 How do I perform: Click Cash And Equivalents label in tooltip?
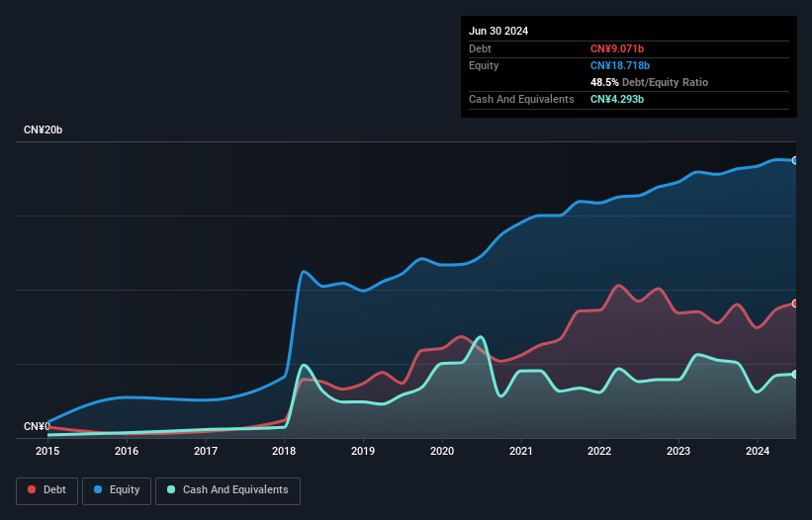521,99
